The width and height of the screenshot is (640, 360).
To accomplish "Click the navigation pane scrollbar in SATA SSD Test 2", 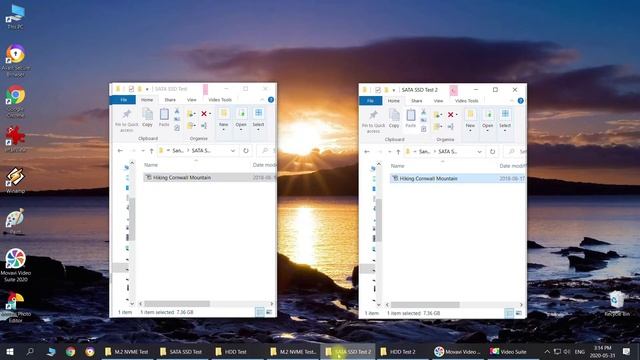I will coord(379,220).
